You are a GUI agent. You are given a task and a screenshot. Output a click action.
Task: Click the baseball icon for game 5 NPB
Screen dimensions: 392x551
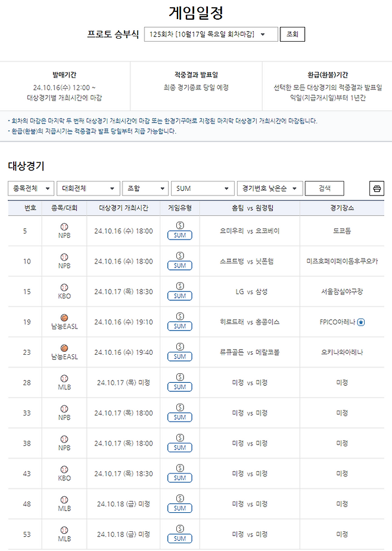point(64,227)
